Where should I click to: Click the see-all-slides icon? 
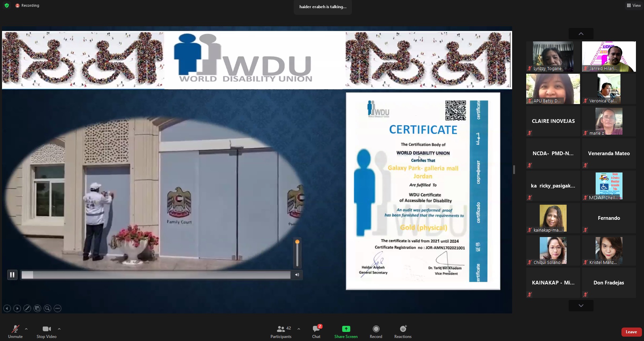click(37, 308)
